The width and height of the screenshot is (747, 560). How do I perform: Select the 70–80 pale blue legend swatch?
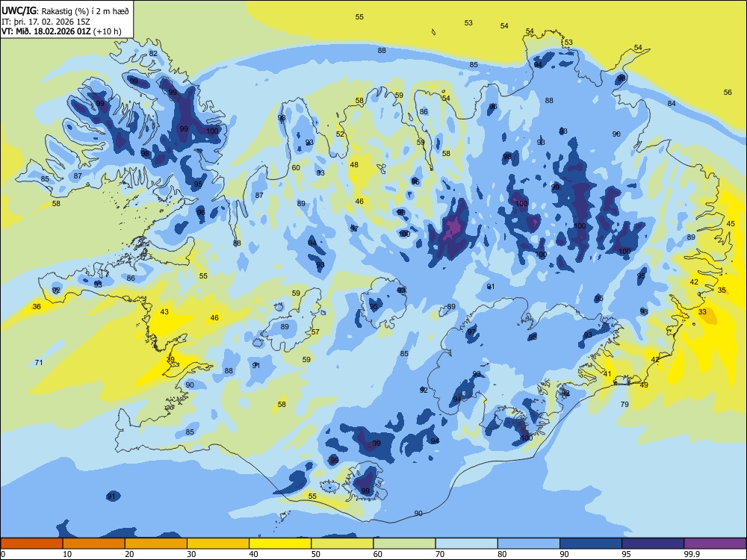tap(466, 544)
